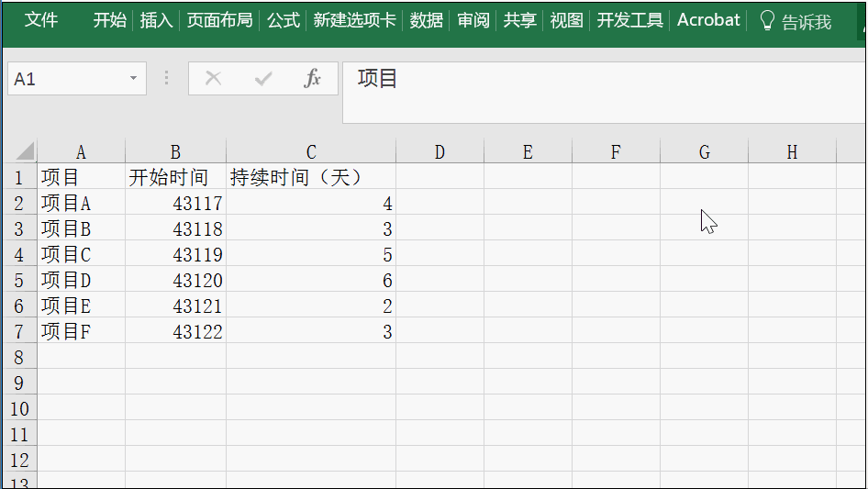Select the 视图 tab
The height and width of the screenshot is (489, 868).
click(567, 20)
